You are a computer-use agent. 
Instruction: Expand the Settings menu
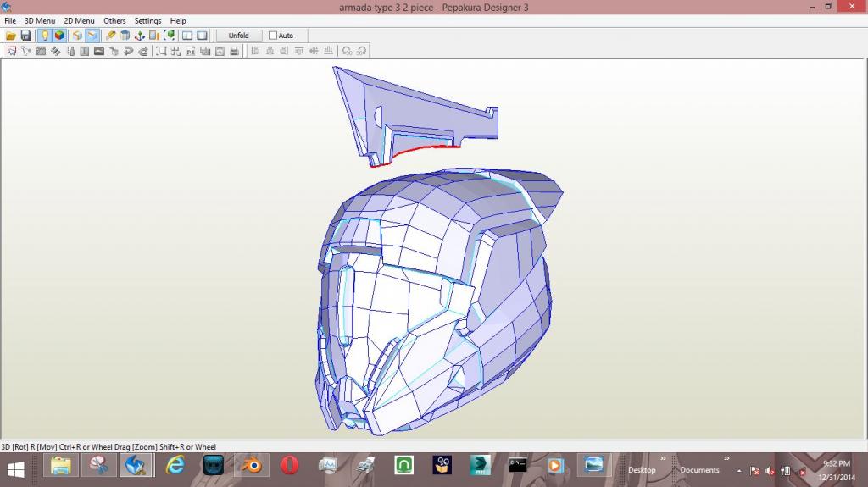tap(147, 21)
